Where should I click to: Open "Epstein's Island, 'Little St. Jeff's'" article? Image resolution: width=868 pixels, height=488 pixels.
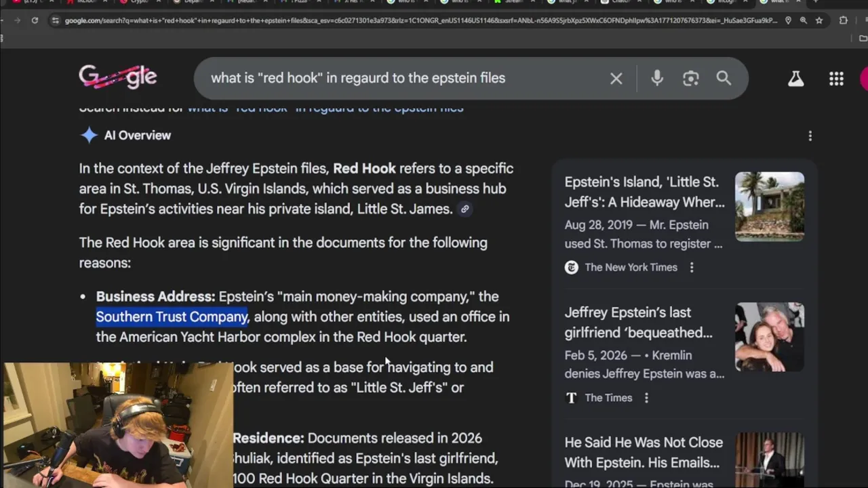[644, 192]
